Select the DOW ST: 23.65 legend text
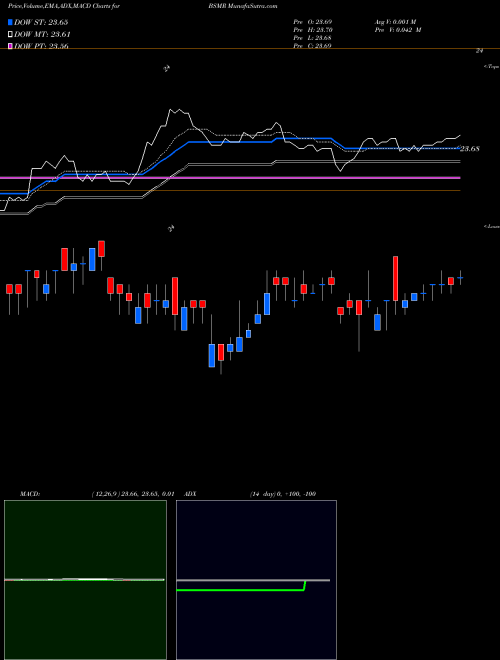 click(41, 23)
